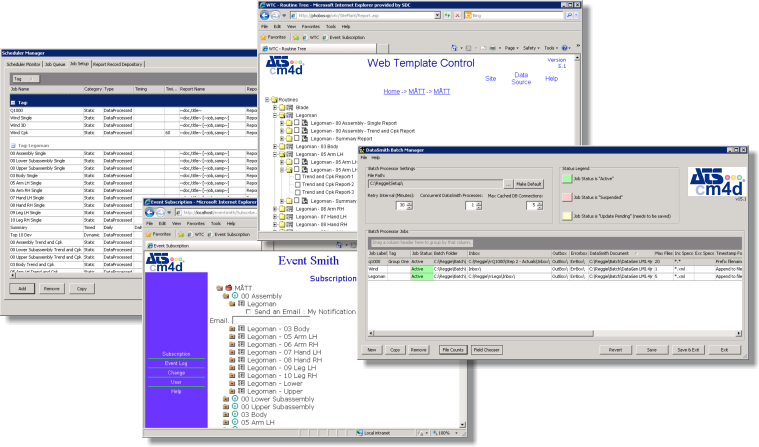
Task: Open Safety dropdown in WTC command bar
Action: point(531,48)
